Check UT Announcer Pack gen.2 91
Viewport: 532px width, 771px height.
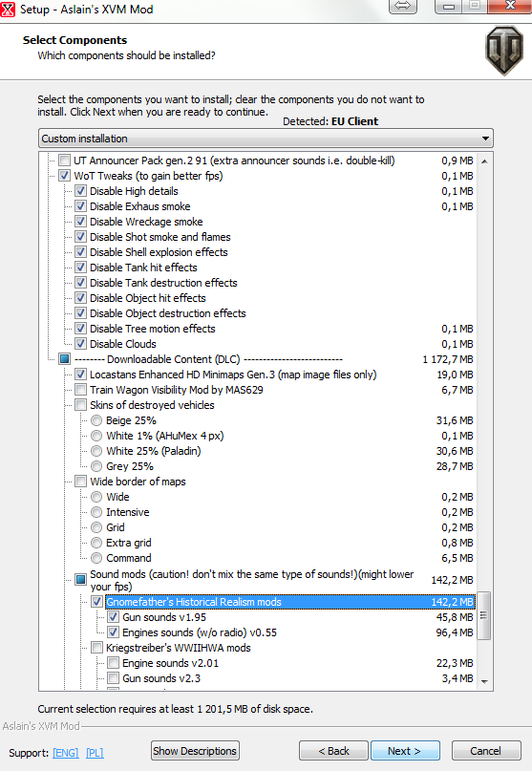(64, 161)
